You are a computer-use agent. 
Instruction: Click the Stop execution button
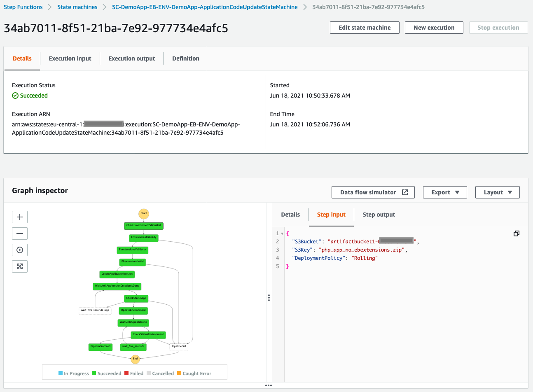(498, 28)
